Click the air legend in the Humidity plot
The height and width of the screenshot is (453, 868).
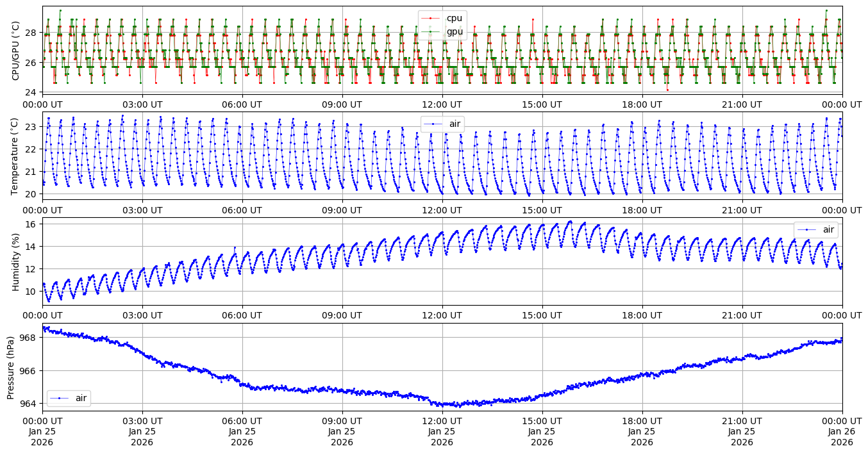click(815, 229)
